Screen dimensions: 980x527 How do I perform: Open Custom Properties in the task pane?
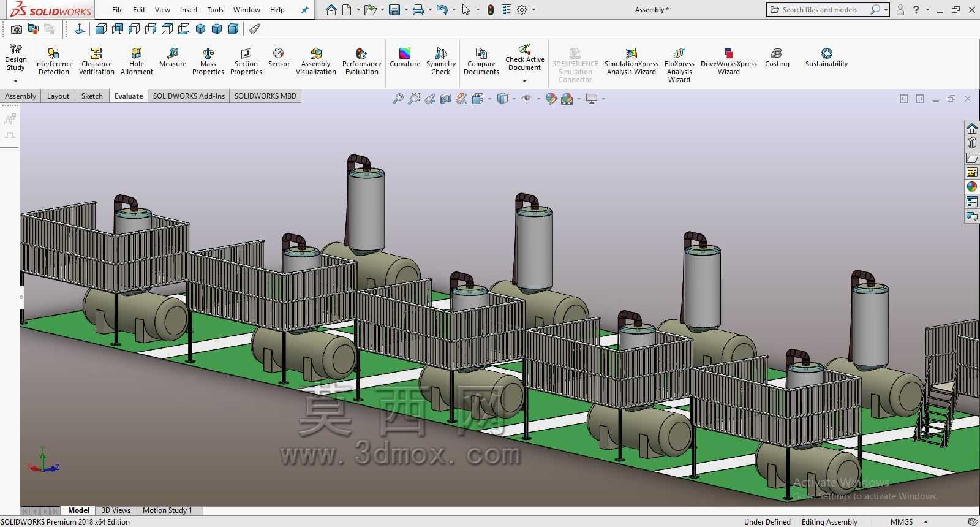click(x=972, y=202)
